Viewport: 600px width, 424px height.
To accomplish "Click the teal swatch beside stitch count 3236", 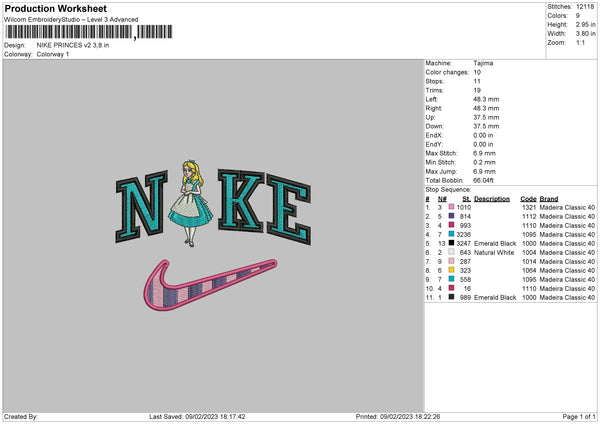I will (x=452, y=234).
